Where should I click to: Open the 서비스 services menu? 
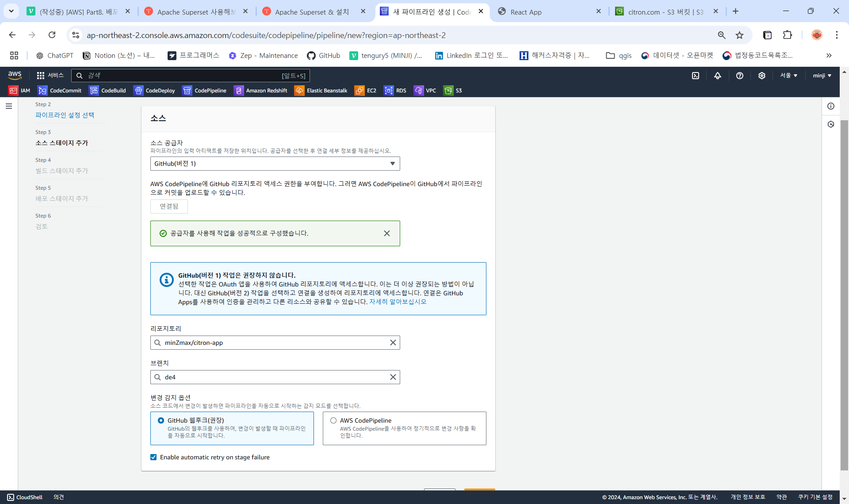[x=50, y=76]
